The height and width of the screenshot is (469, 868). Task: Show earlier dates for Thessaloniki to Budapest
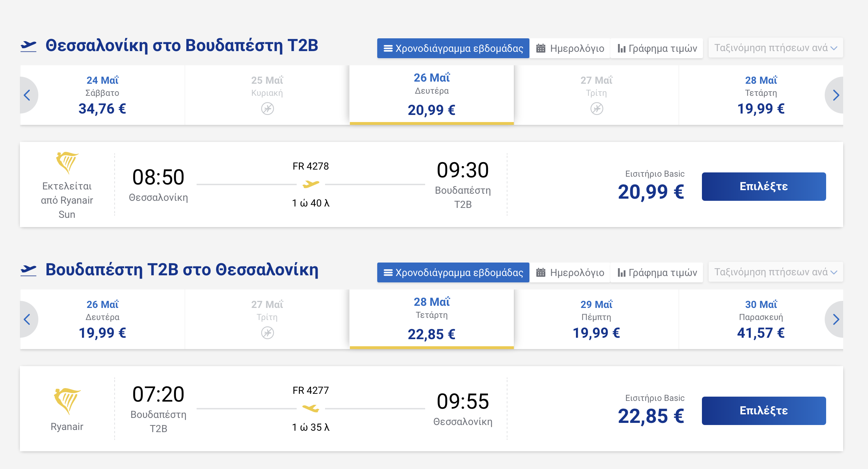tap(28, 95)
